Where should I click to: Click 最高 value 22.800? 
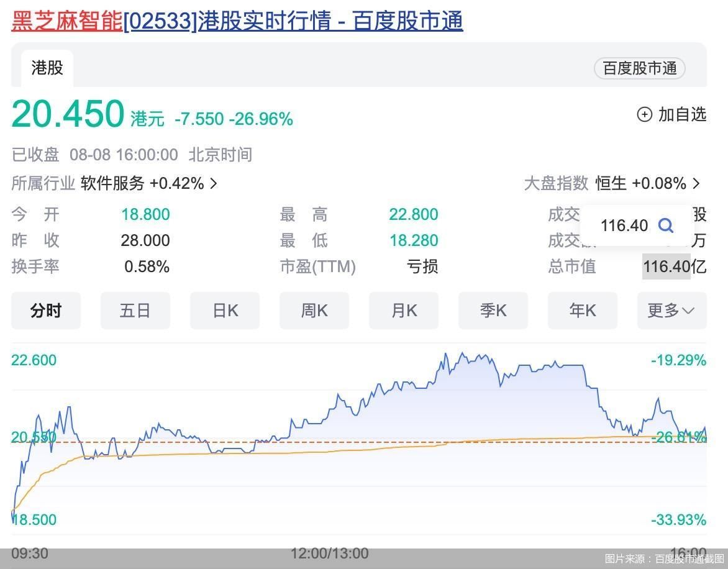pyautogui.click(x=413, y=214)
